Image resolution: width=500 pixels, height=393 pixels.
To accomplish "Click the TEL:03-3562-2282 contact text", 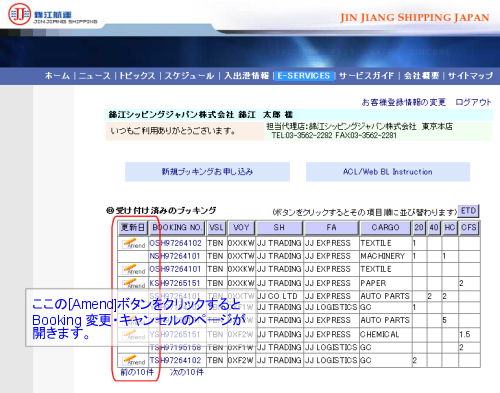I will coord(302,135).
